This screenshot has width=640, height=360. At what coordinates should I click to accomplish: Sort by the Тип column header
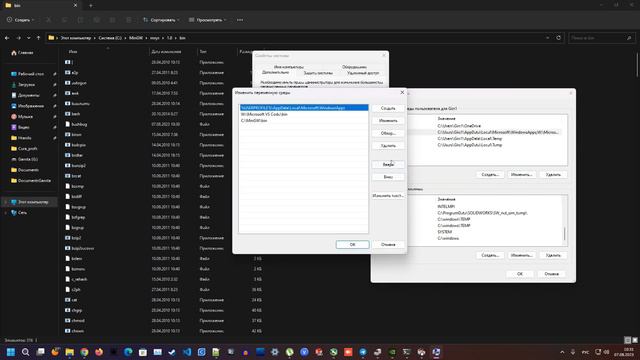point(203,52)
